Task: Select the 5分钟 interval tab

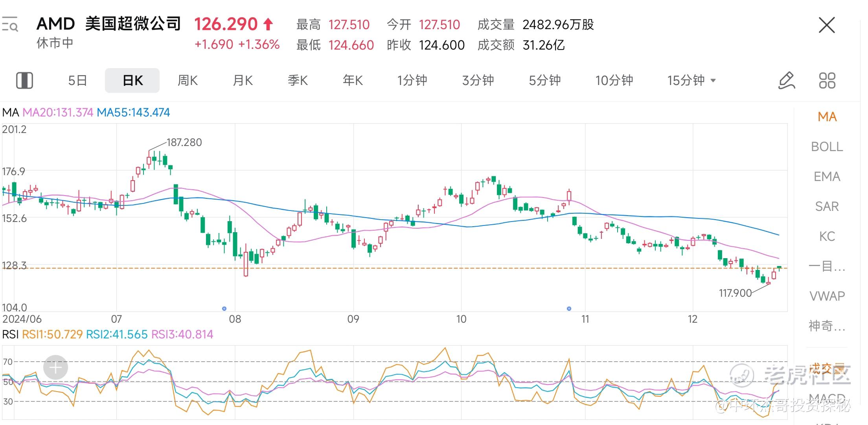Action: [x=545, y=81]
